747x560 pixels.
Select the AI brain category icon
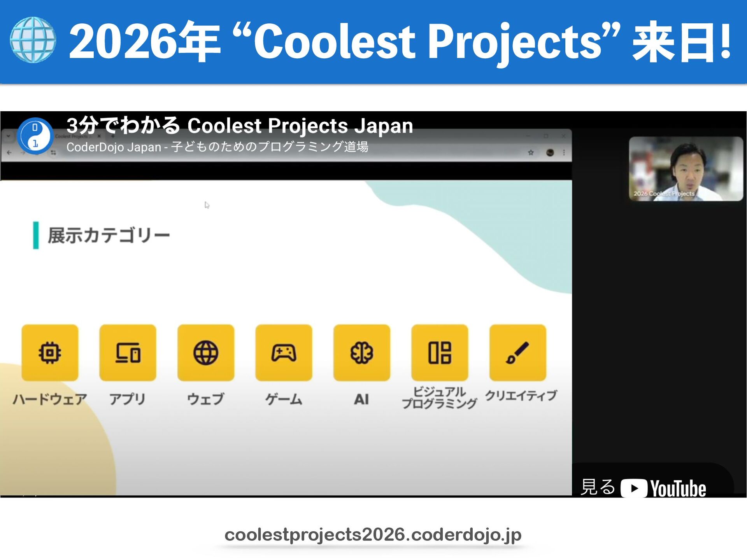pyautogui.click(x=362, y=352)
